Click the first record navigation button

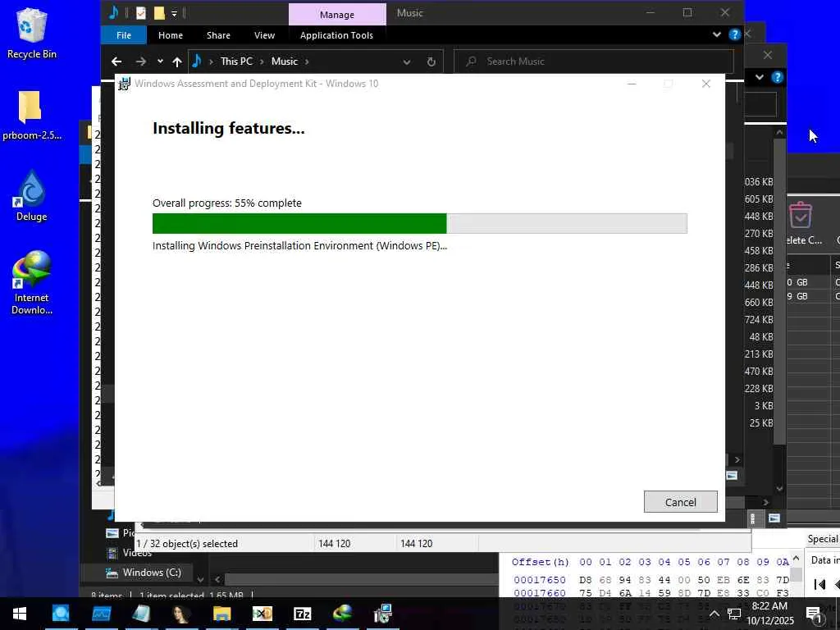point(819,584)
